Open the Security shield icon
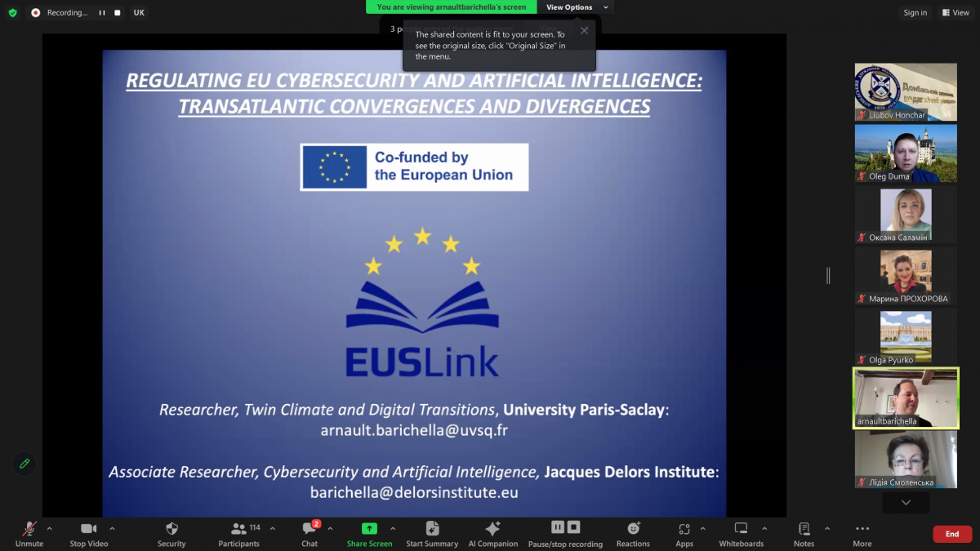Screen dimensions: 980x551 click(171, 529)
